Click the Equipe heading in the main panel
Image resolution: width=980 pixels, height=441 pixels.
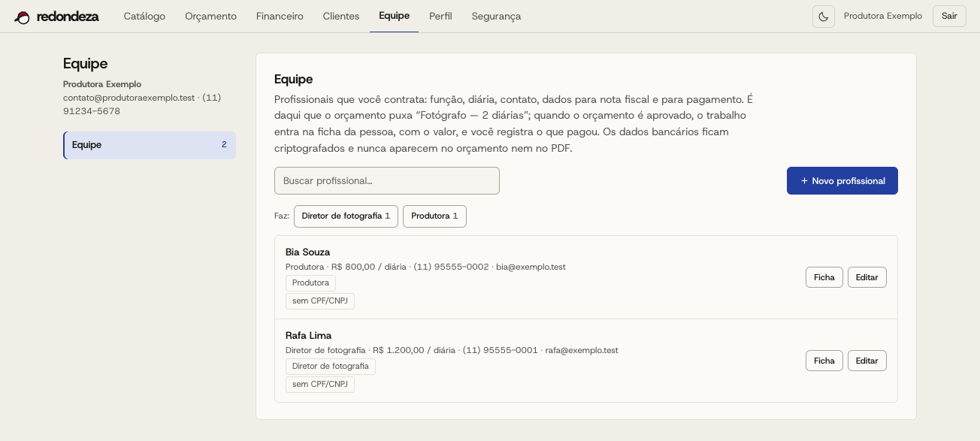[x=294, y=80]
